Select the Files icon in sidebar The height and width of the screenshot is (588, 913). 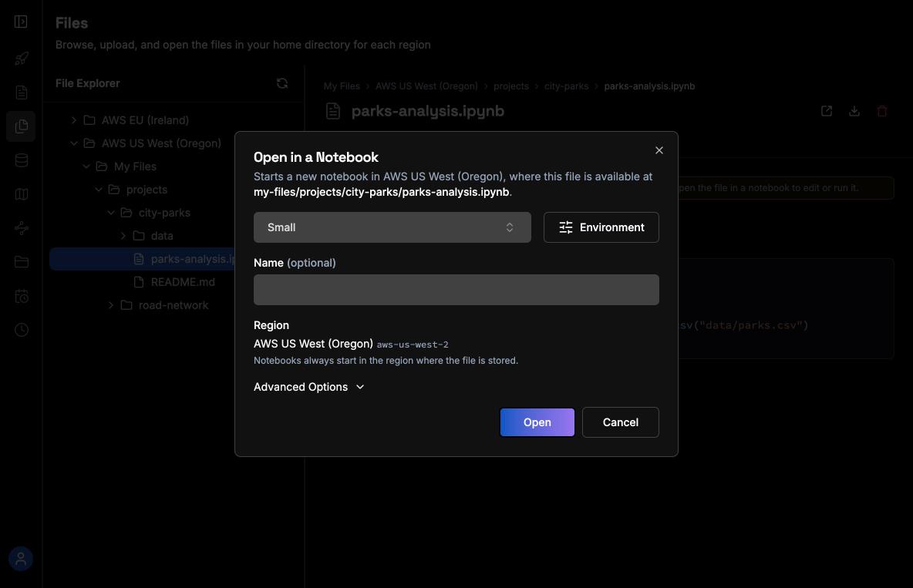[21, 126]
